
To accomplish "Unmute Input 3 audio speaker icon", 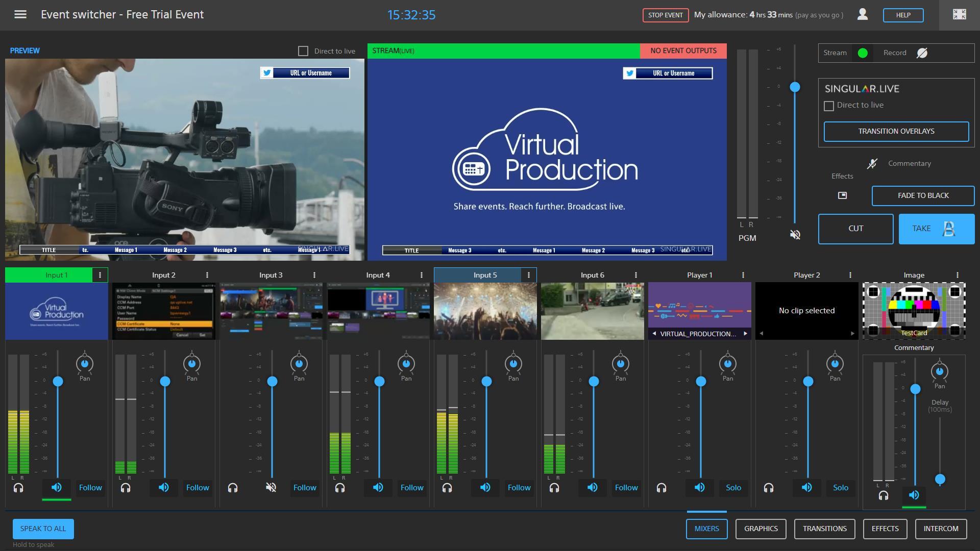I will click(x=271, y=488).
